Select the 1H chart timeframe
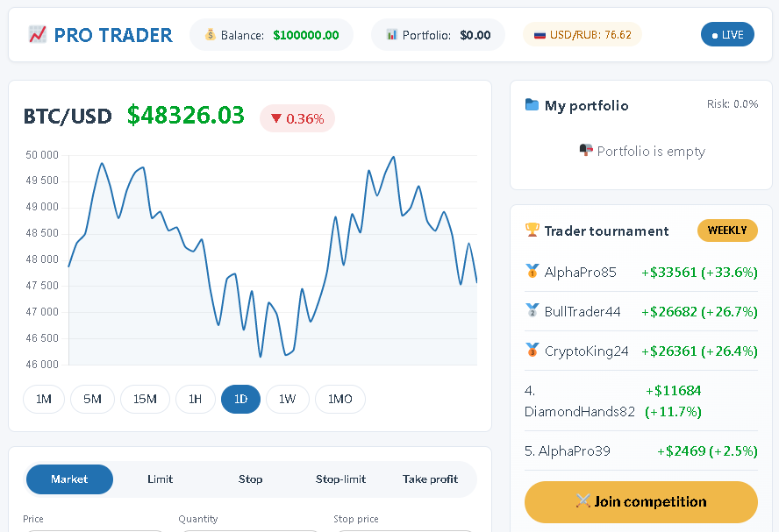This screenshot has height=532, width=779. click(195, 400)
